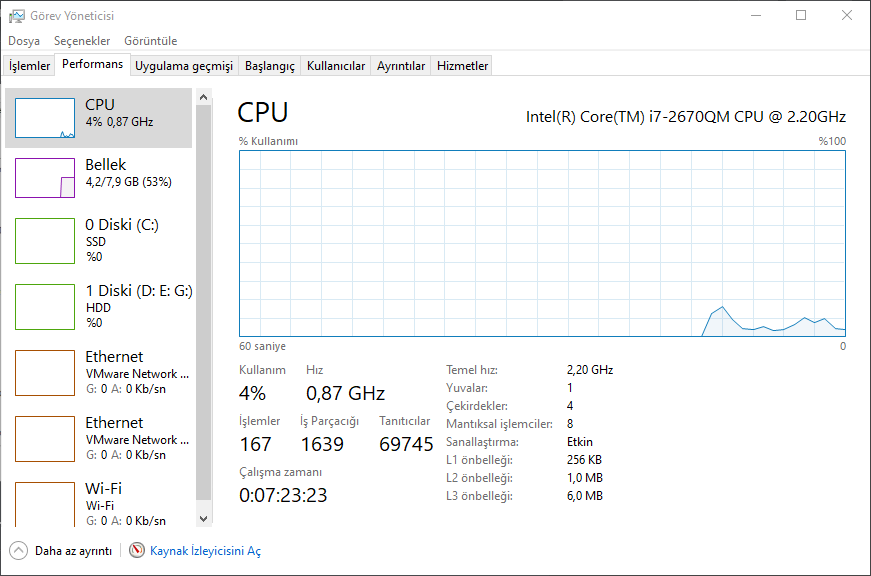Open the Görüntüle menu
This screenshot has height=576, width=871.
(151, 41)
